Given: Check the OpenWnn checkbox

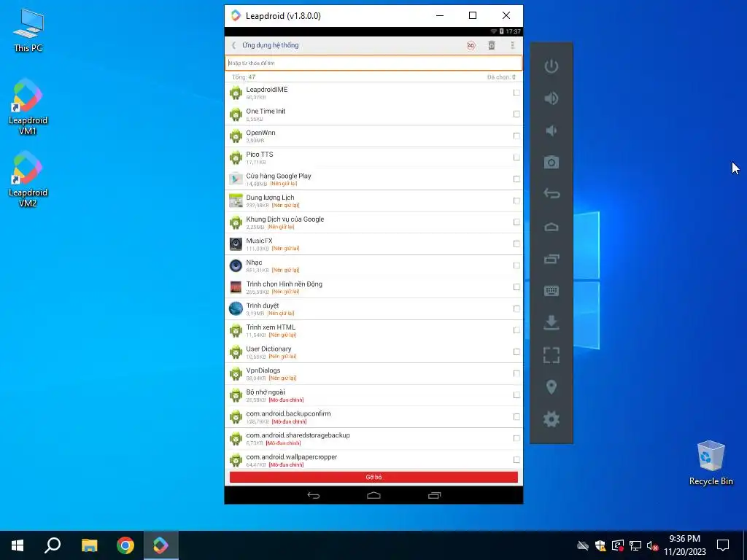Looking at the screenshot, I should pyautogui.click(x=516, y=136).
